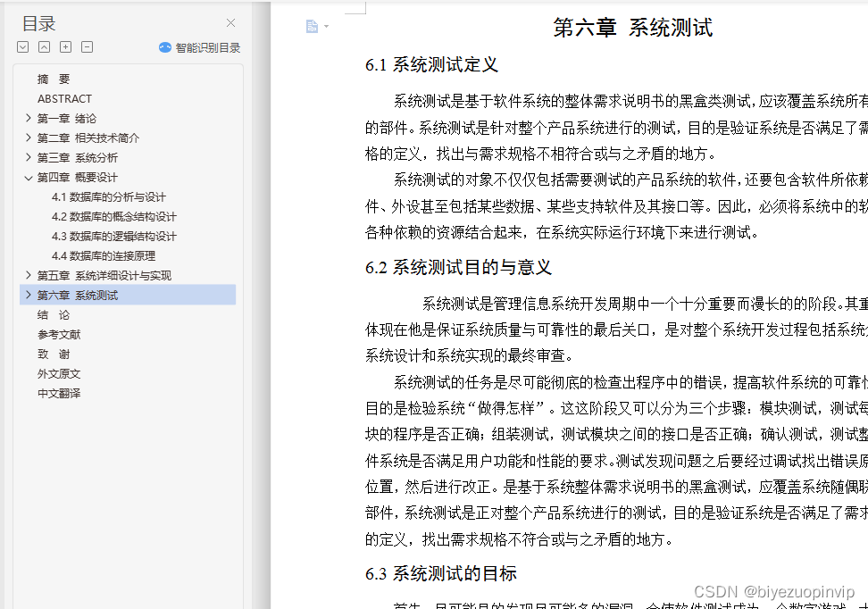Image resolution: width=868 pixels, height=609 pixels.
Task: Jump to 4.1 数据库的分析与设计
Action: click(109, 197)
